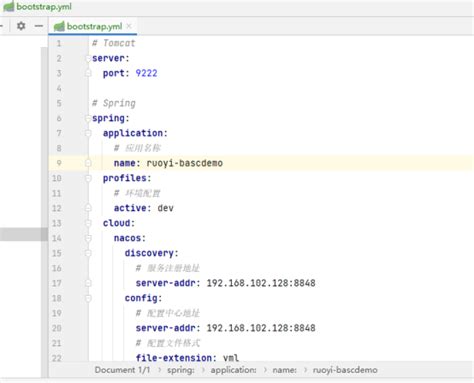This screenshot has height=383, width=474.
Task: Fold the cloud section at line 13
Action: pos(88,223)
